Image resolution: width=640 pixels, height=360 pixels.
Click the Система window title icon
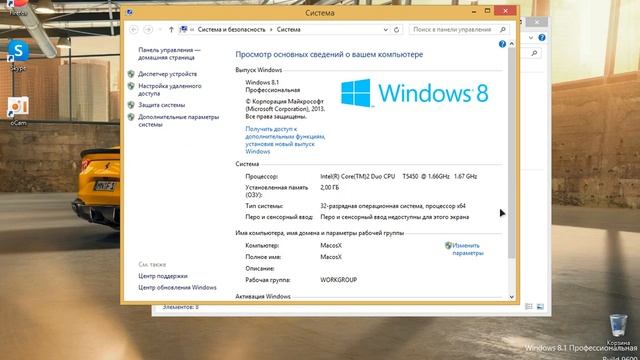[130, 12]
